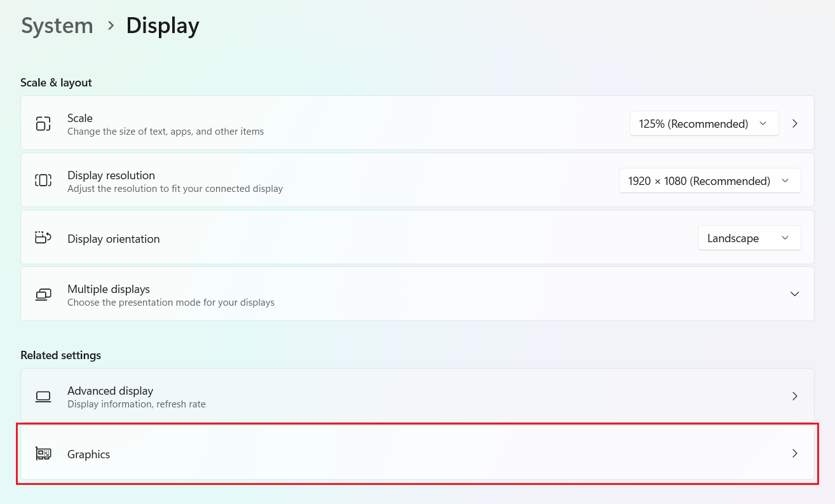The width and height of the screenshot is (835, 504).
Task: Click the Scale icon
Action: 43,123
